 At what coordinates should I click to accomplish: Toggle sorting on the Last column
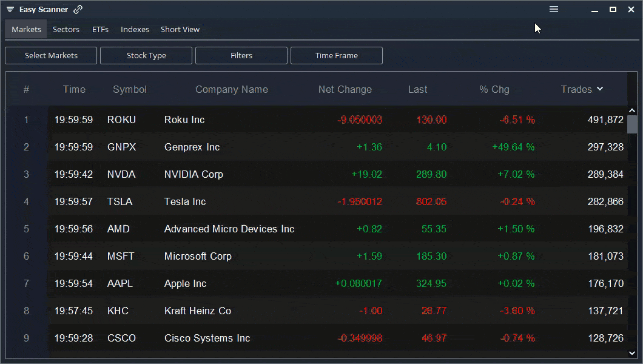point(417,89)
